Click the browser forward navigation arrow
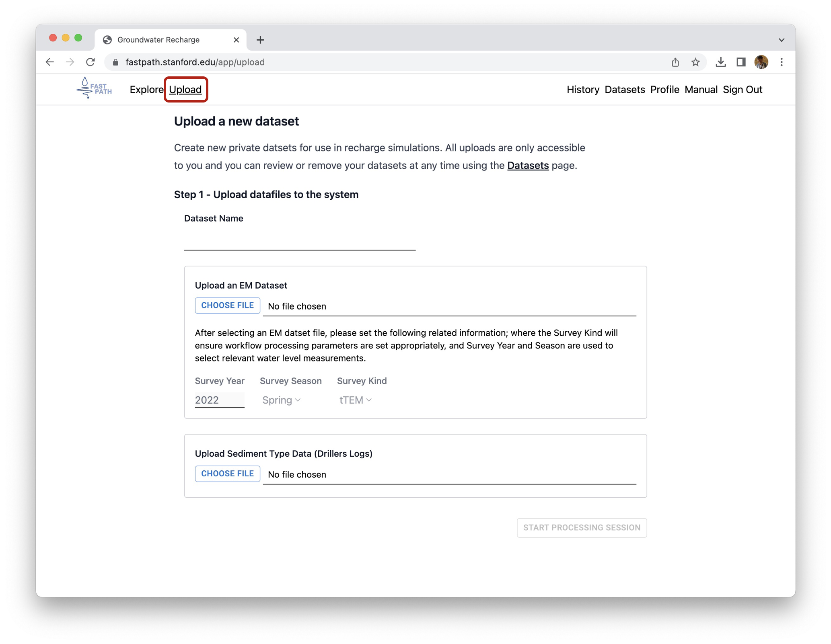Image resolution: width=831 pixels, height=644 pixels. [x=71, y=62]
